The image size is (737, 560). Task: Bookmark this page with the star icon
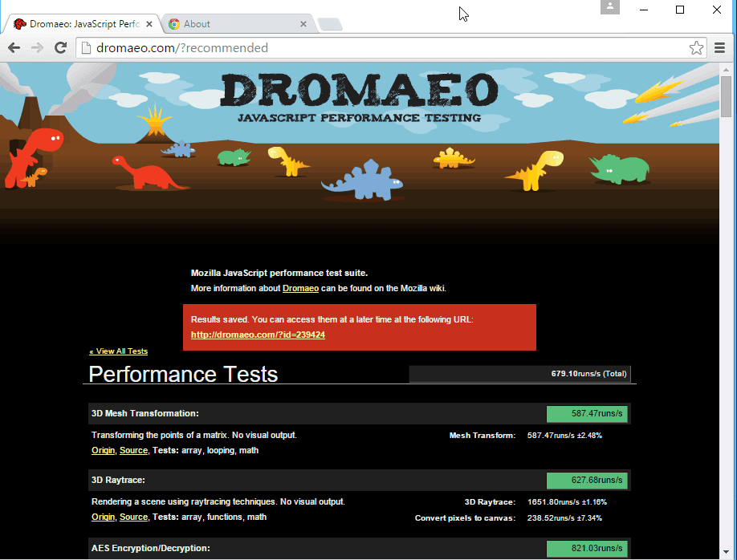coord(696,47)
